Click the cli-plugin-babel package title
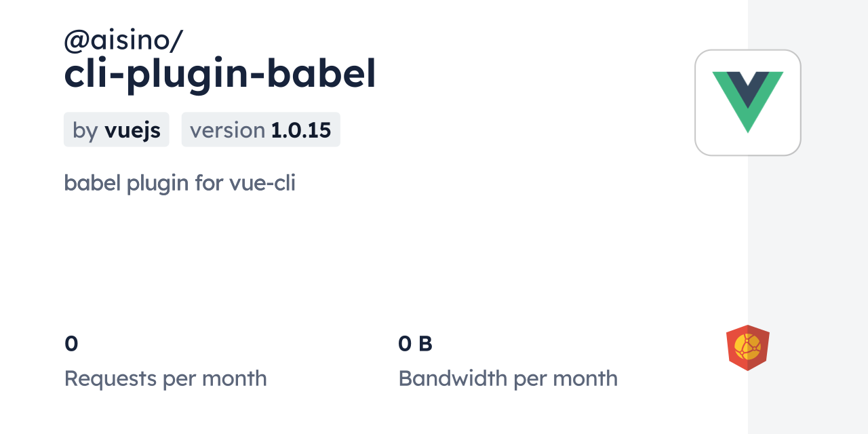868x434 pixels. point(220,74)
